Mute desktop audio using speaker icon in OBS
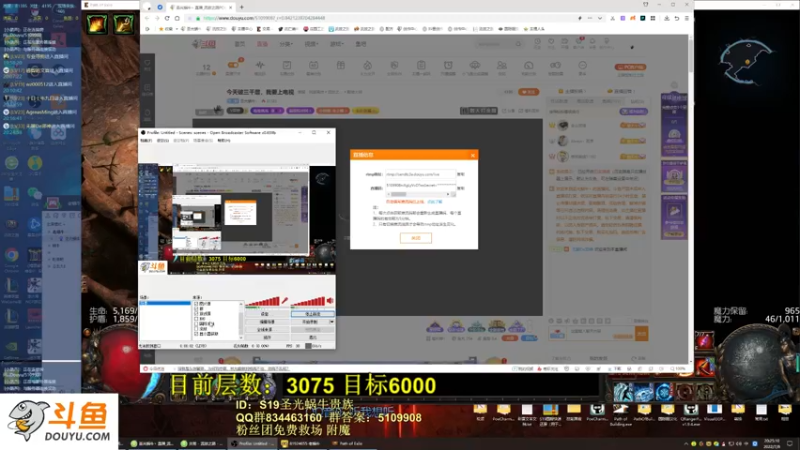 coord(330,301)
